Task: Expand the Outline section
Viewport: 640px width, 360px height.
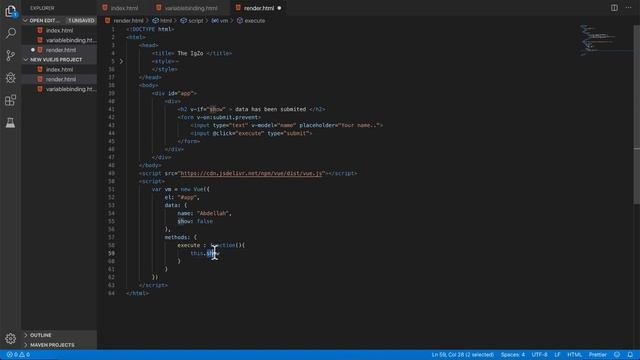Action: (26, 335)
